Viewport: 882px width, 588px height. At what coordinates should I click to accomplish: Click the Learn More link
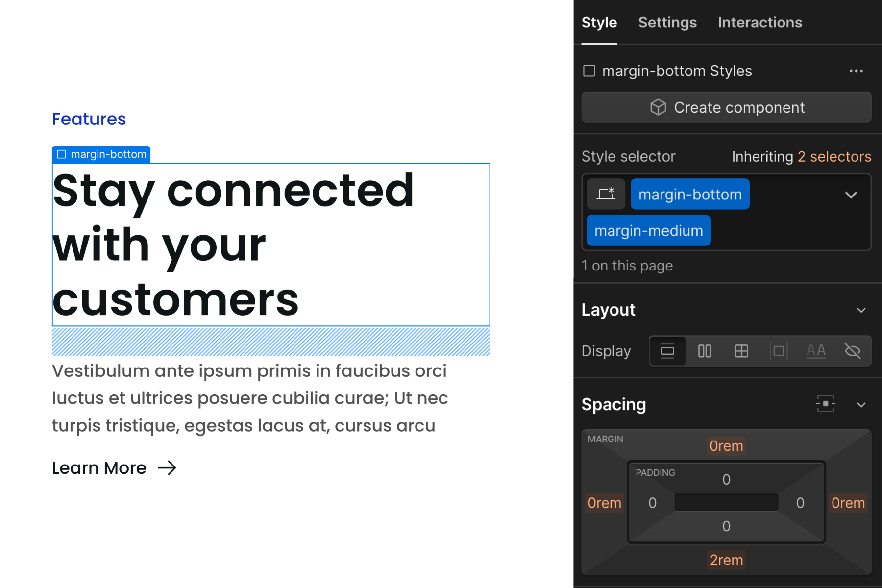(x=99, y=468)
